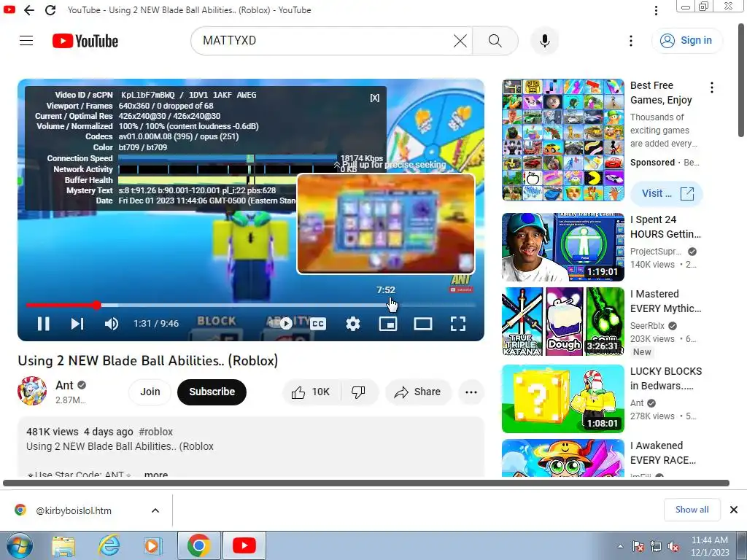Screen dimensions: 747x560
Task: Open the Windows Start menu
Action: (19, 545)
